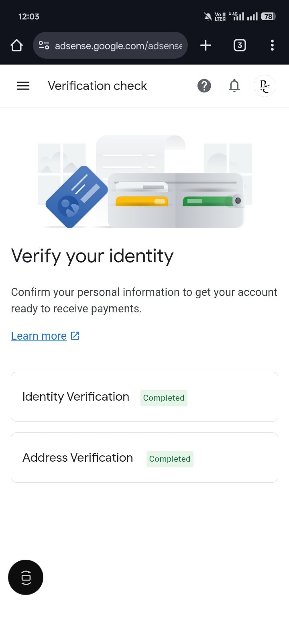Open the account profile avatar
The height and width of the screenshot is (644, 289).
265,86
